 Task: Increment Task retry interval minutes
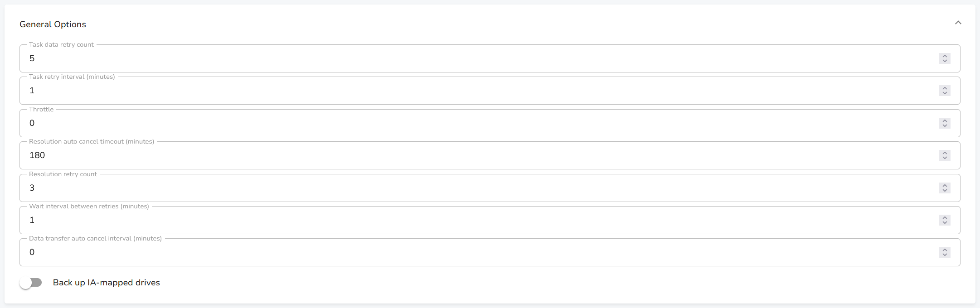945,88
